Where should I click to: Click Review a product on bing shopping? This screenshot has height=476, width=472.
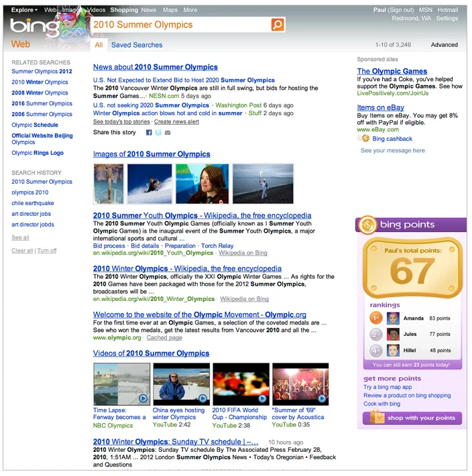(x=407, y=396)
